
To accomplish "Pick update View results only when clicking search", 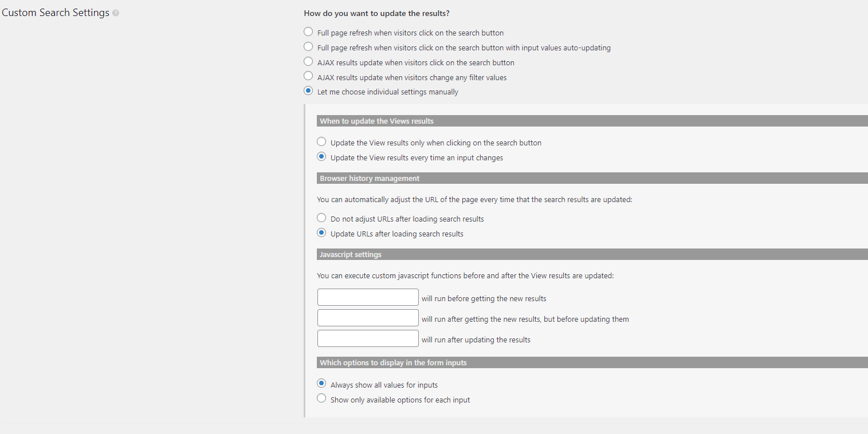I will pos(321,142).
